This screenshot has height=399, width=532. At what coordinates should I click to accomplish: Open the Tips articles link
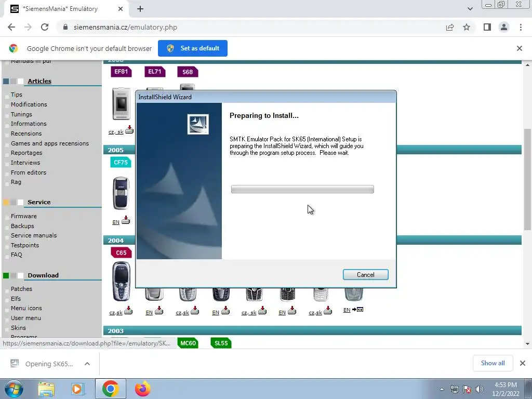[x=16, y=95]
